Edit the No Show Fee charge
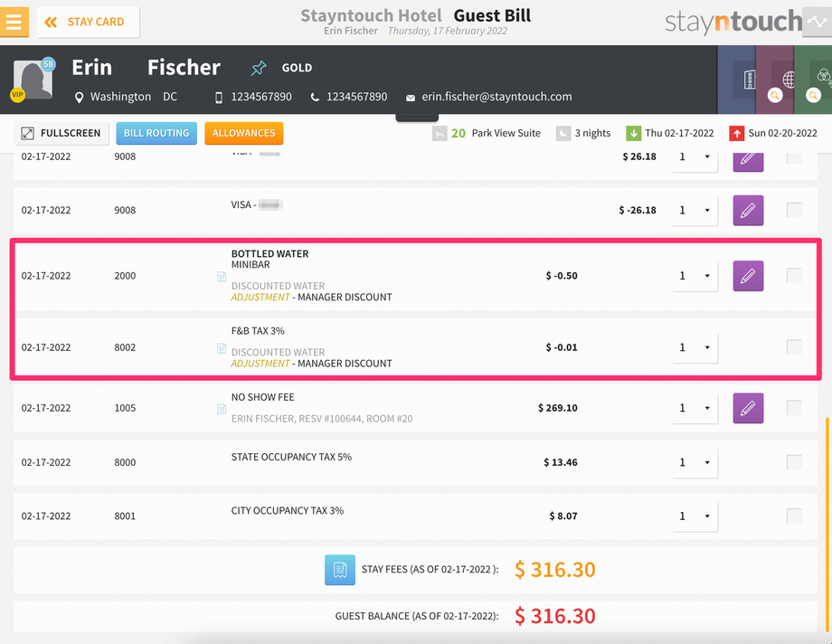832x644 pixels. tap(748, 408)
